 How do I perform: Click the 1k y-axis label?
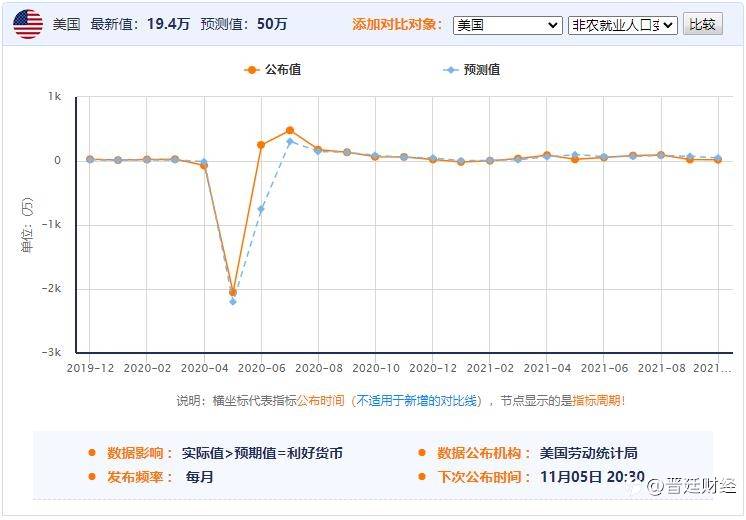click(54, 97)
